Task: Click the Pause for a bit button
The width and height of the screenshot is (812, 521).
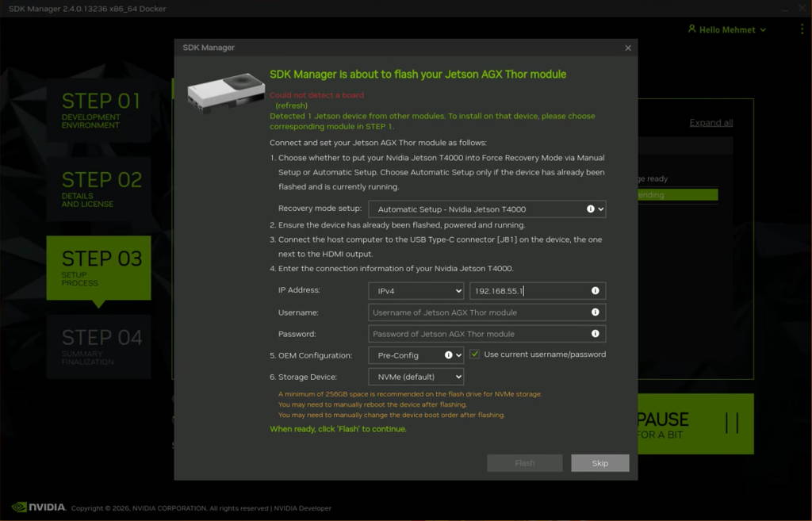Action: pos(695,424)
